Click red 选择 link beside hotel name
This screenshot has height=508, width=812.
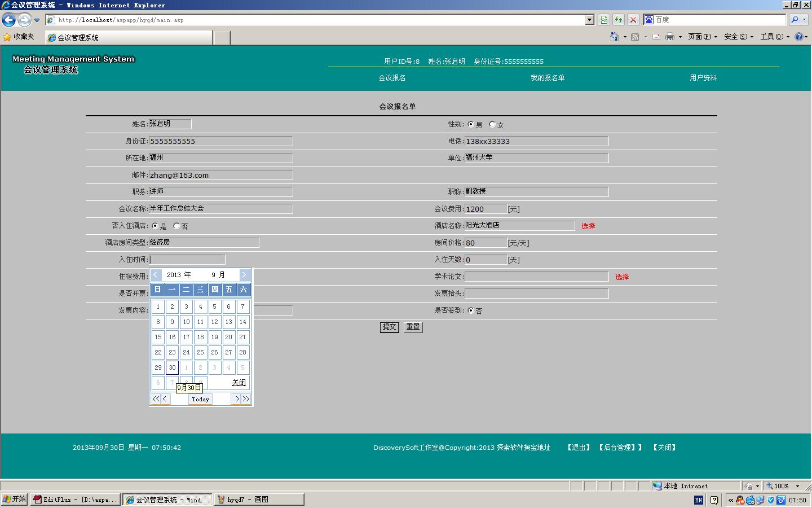(x=588, y=226)
